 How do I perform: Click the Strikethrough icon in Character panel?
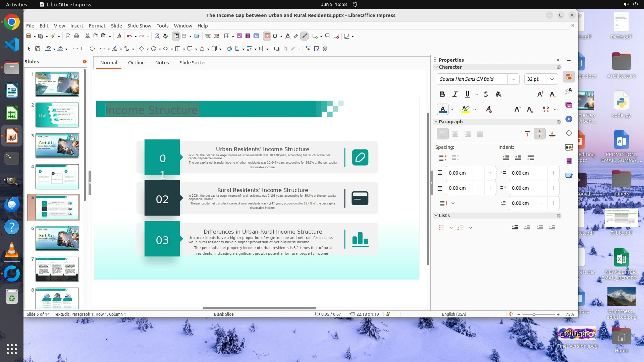click(486, 95)
